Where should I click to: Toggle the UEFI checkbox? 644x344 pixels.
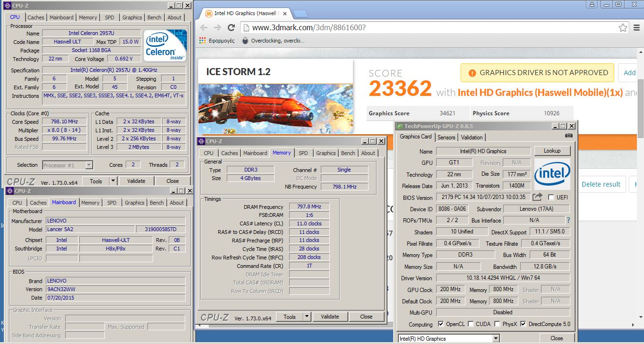[551, 198]
